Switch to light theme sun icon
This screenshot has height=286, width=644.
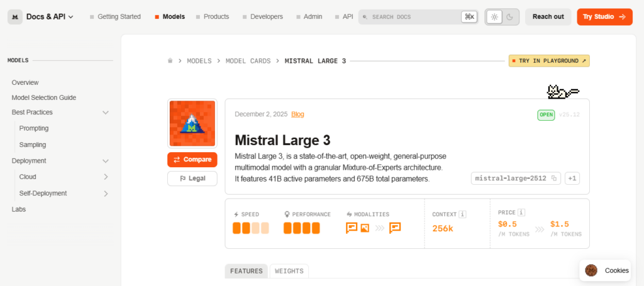pos(494,17)
